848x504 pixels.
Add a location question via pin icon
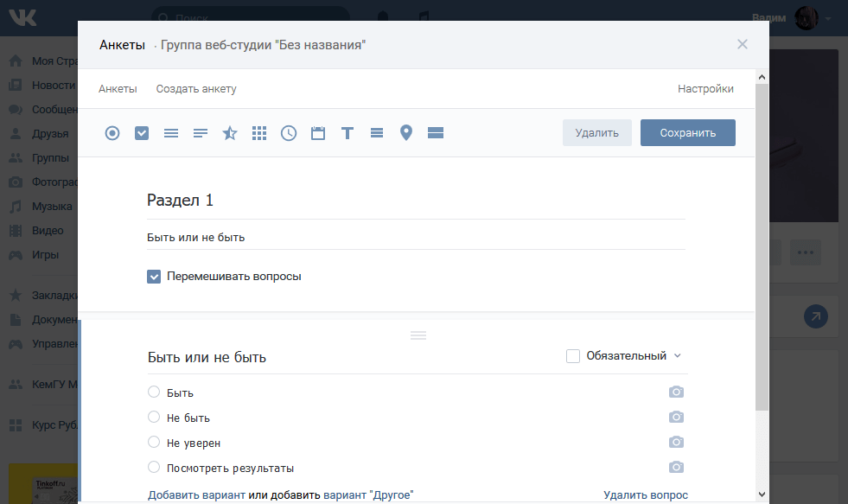406,133
